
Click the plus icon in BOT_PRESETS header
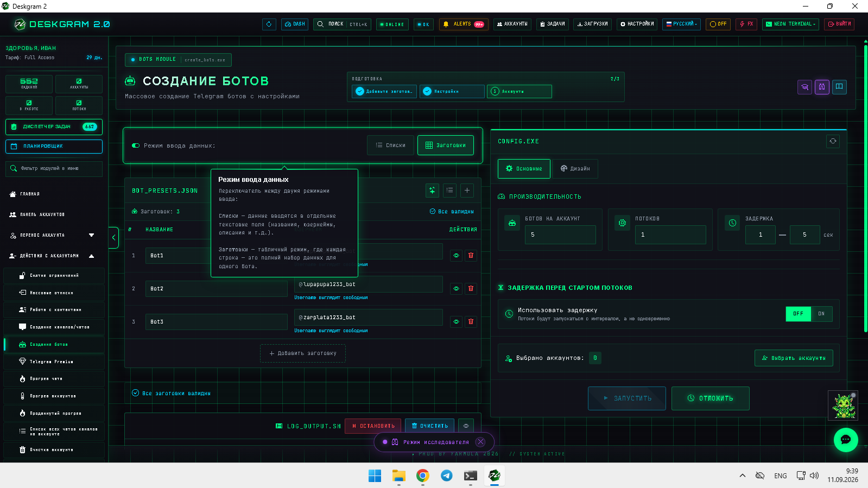467,191
